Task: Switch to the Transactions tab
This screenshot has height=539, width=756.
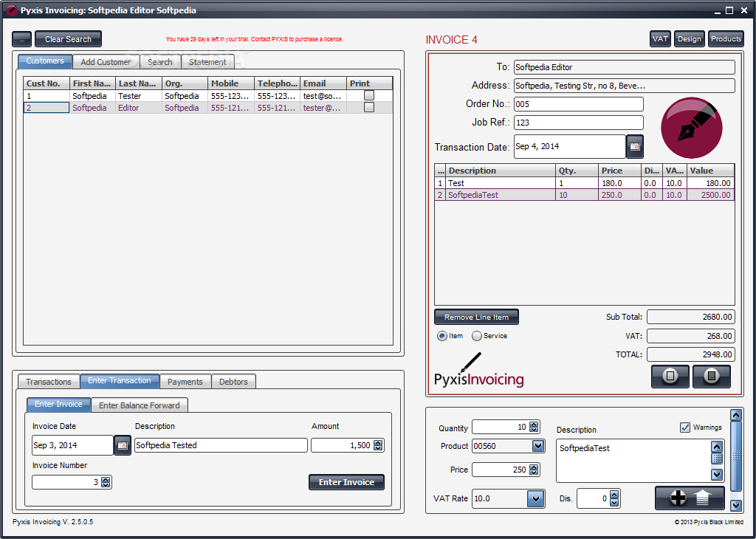Action: (x=48, y=381)
